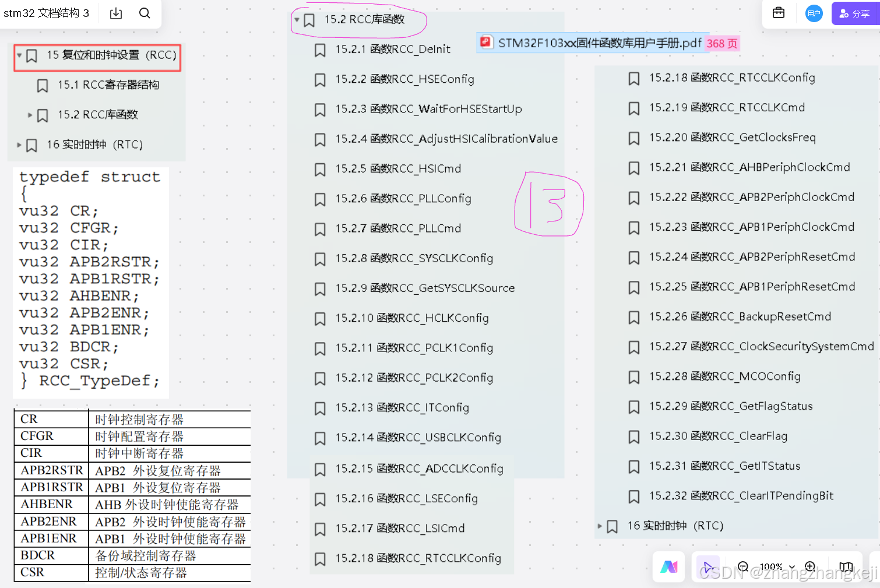Select 'RCC_APB1PeriphResetCmd' bookmark entry
Viewport: 880px width, 588px height.
[752, 287]
